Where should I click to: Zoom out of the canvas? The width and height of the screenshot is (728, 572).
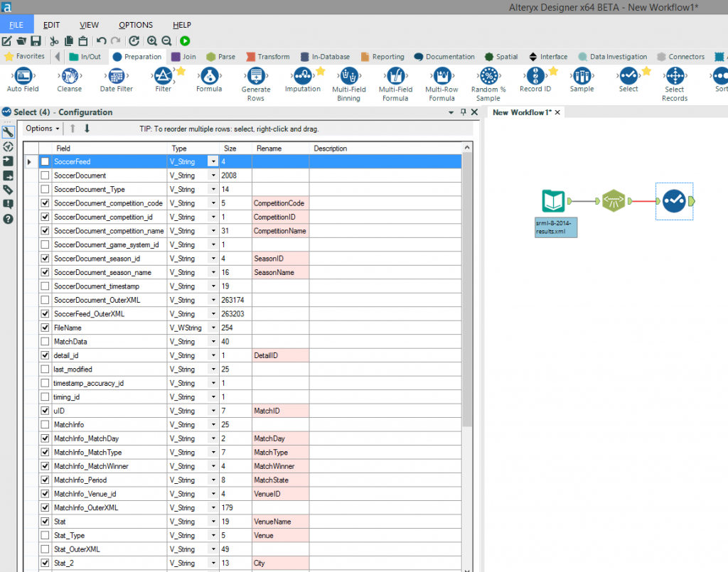click(166, 41)
